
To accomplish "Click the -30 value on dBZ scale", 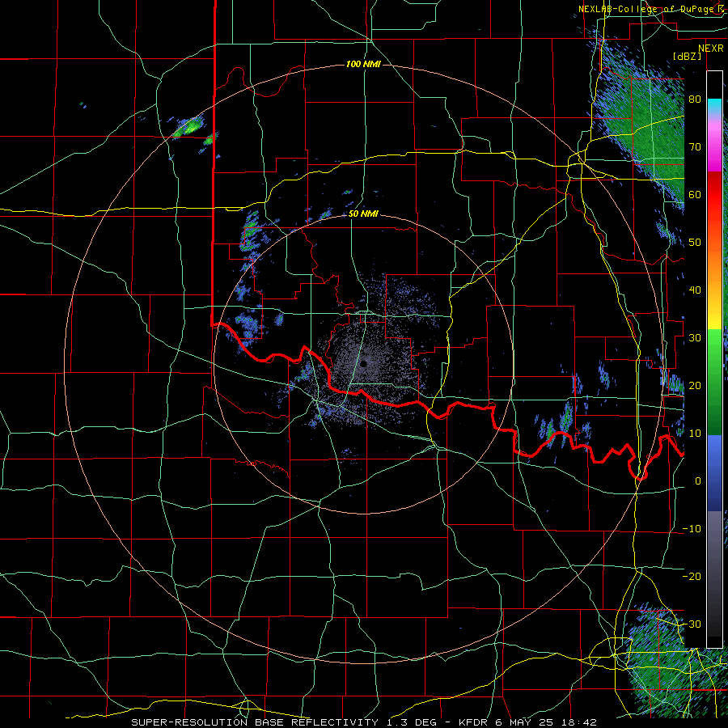I will 692,624.
